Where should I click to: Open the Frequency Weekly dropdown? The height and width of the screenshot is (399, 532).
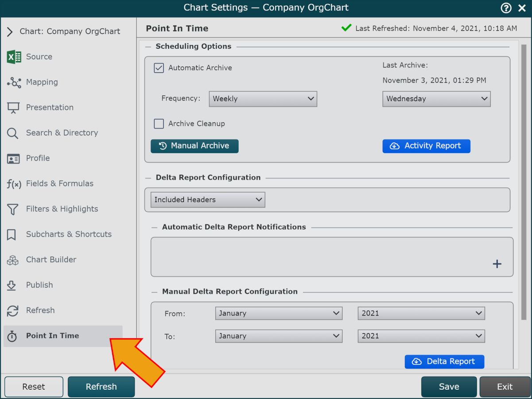coord(263,99)
